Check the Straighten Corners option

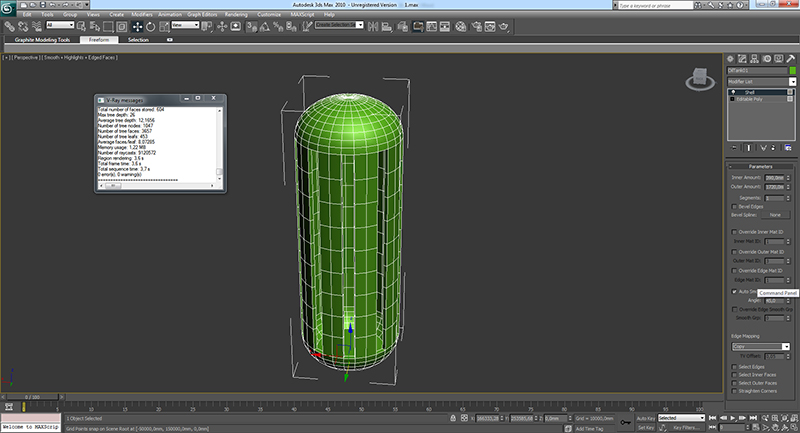pos(734,391)
